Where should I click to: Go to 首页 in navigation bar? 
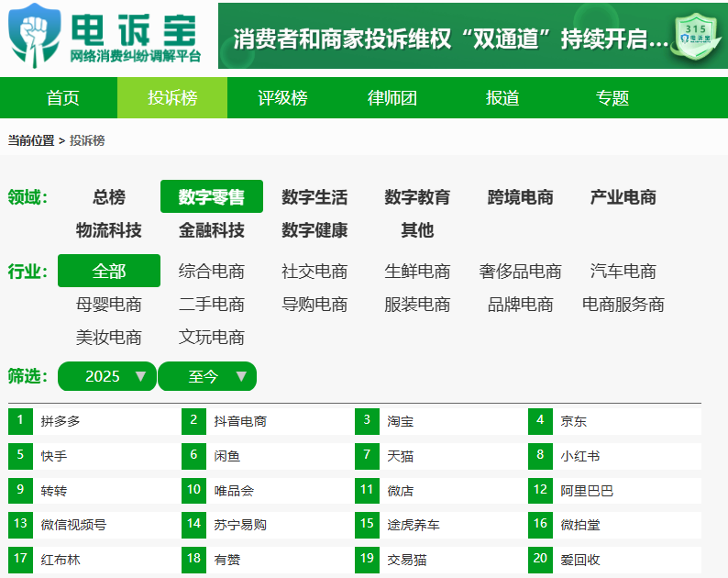click(x=62, y=97)
